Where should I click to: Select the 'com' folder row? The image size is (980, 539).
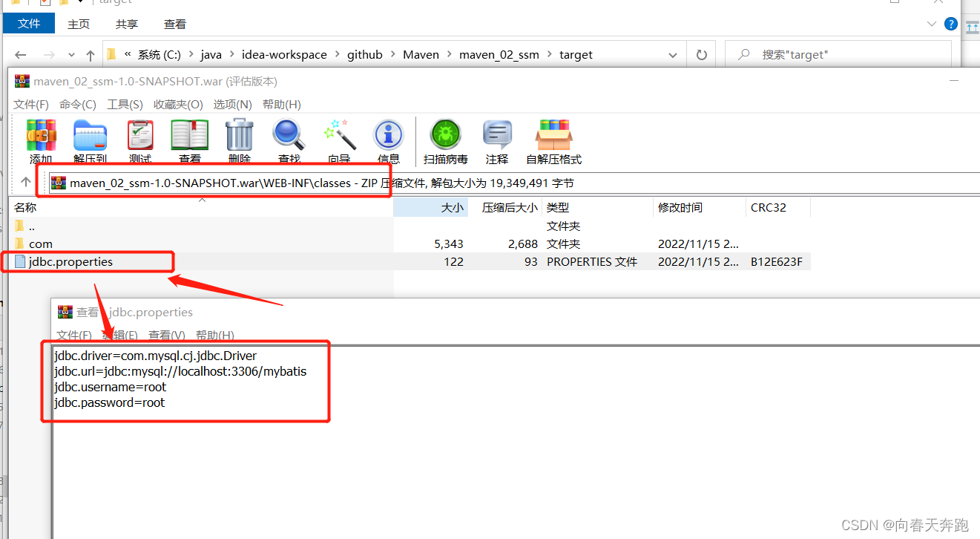pos(409,244)
